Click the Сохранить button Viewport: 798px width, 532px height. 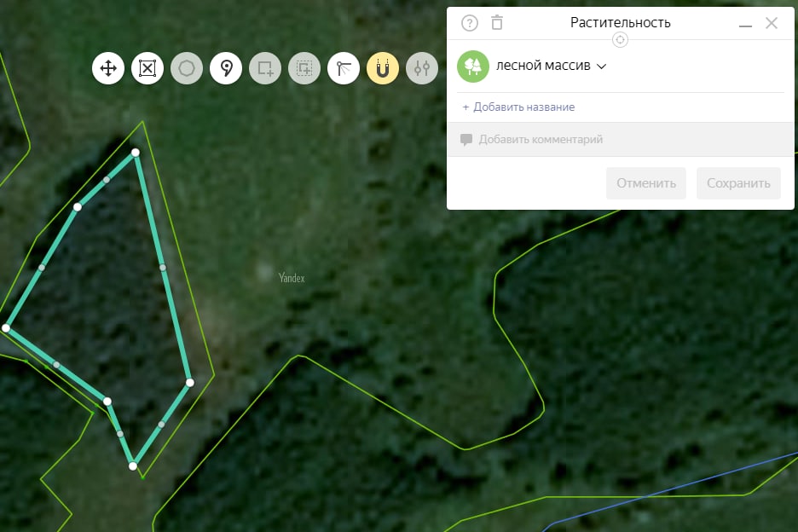(x=738, y=183)
